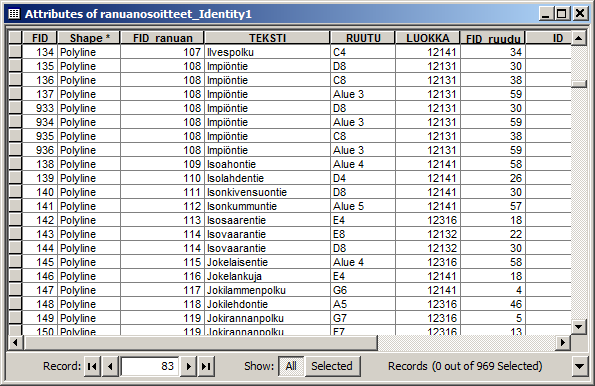Click the A5 cell in RUUTU column
The height and width of the screenshot is (386, 595).
tap(363, 304)
